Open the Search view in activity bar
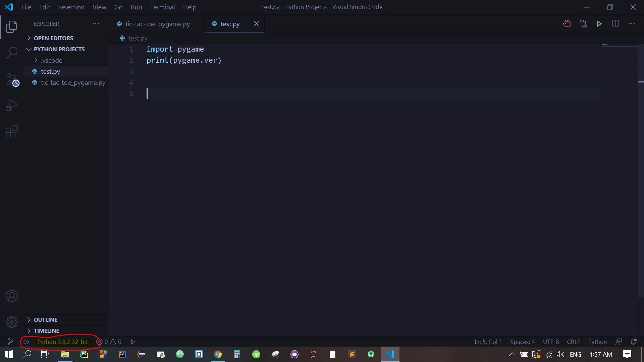Image resolution: width=644 pixels, height=362 pixels. point(12,53)
